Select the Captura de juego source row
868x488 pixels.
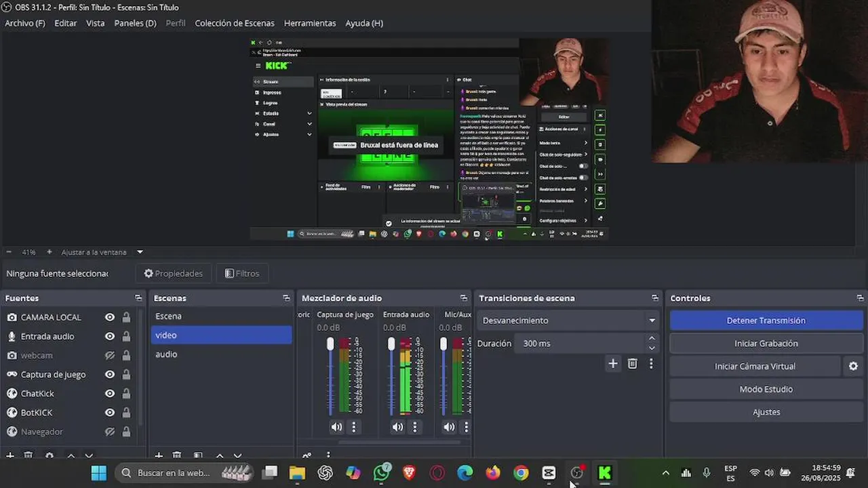click(x=68, y=374)
